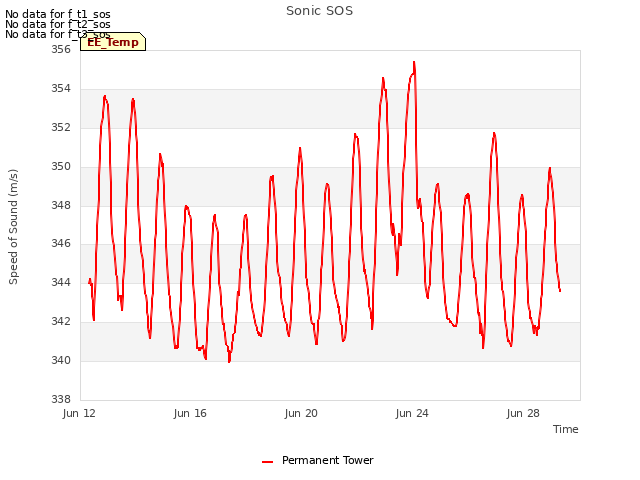Click the 352 y-axis tick label
Screen dimensions: 640x480
click(x=61, y=127)
